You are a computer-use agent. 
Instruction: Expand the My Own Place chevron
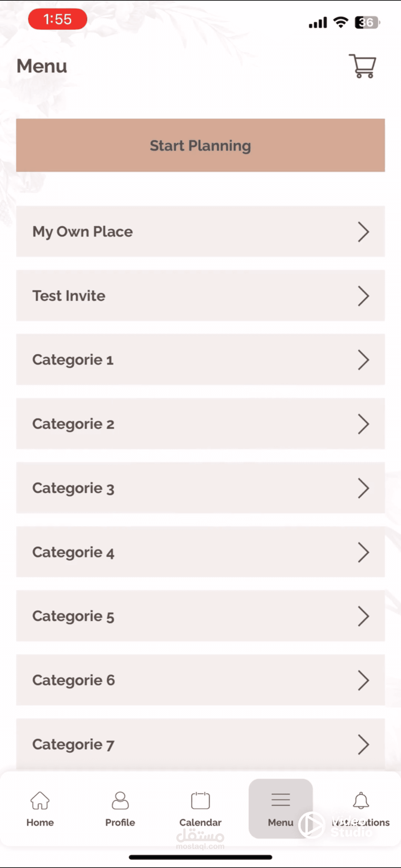[x=363, y=232]
